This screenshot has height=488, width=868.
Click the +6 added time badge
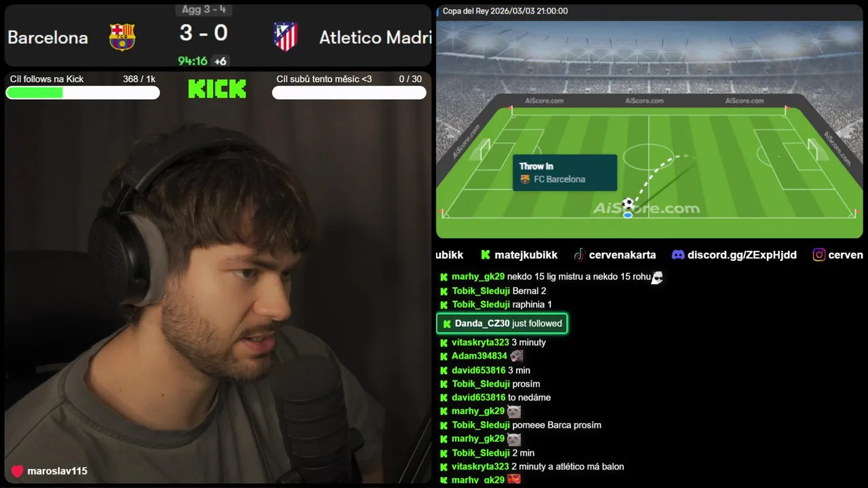click(x=220, y=61)
